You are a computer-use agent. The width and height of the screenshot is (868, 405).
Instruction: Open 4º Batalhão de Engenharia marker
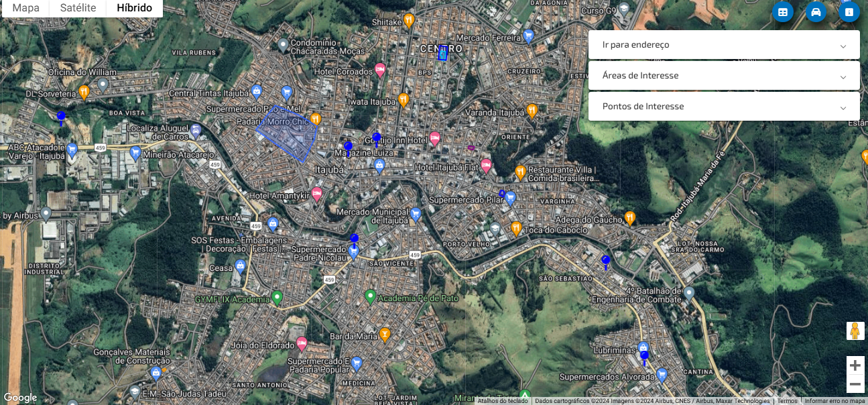click(x=689, y=292)
